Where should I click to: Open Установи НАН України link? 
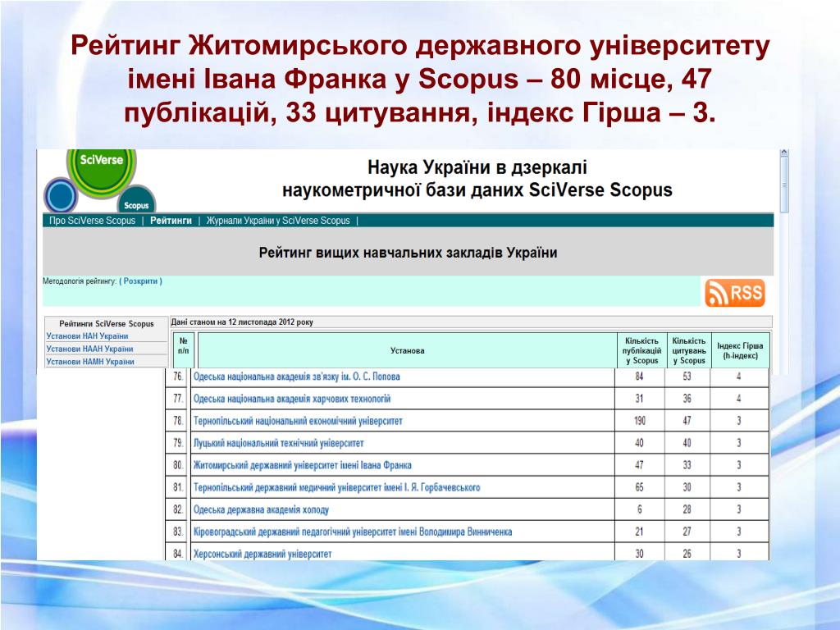(87, 336)
